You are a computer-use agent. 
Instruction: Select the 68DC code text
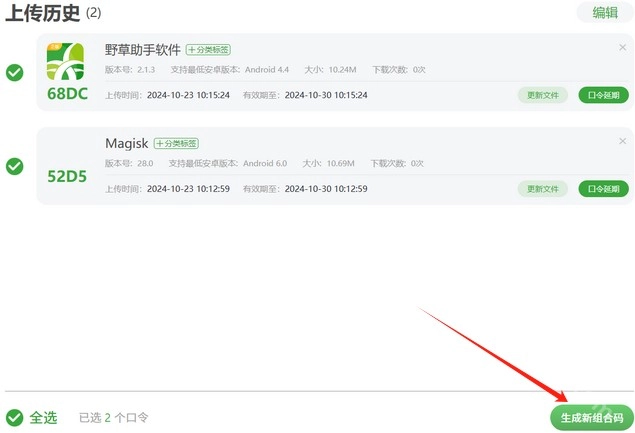(x=67, y=94)
